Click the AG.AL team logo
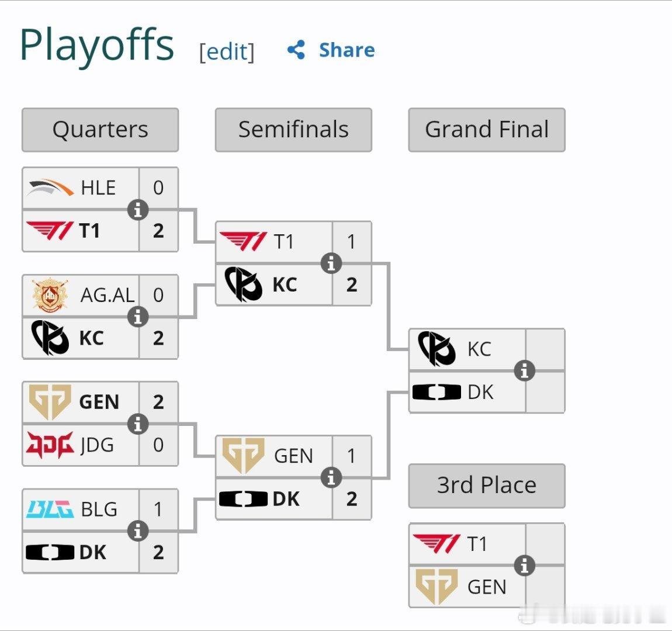This screenshot has height=631, width=672. pos(50,294)
